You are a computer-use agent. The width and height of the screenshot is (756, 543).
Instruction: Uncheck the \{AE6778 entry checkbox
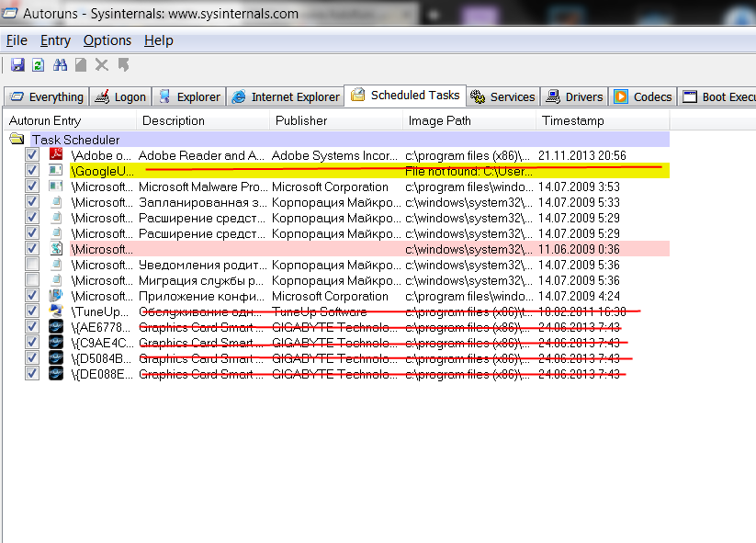[x=32, y=327]
